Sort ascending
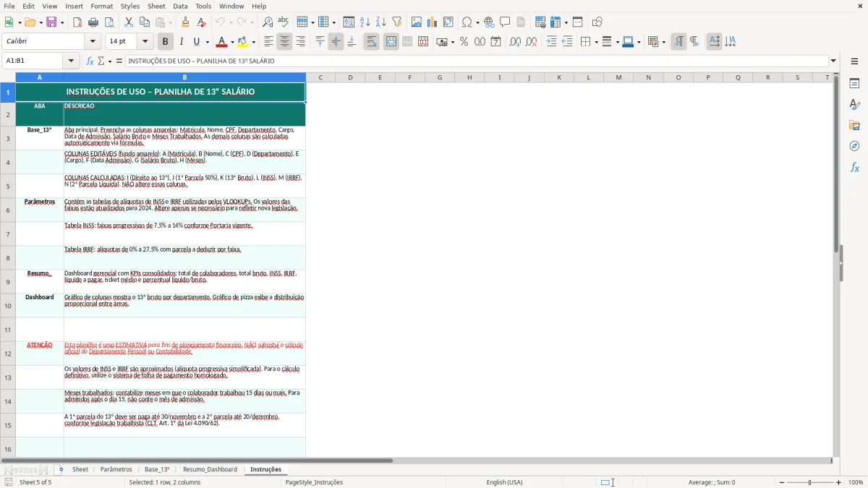This screenshot has width=868, height=488. (x=365, y=22)
